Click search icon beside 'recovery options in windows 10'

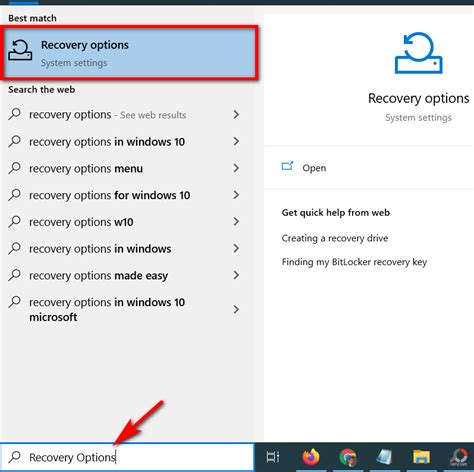coord(14,141)
